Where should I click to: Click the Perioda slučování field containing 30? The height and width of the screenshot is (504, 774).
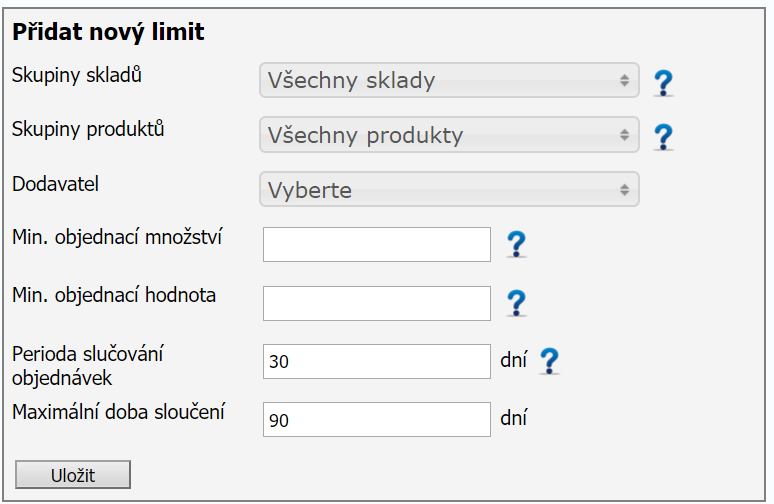[377, 362]
